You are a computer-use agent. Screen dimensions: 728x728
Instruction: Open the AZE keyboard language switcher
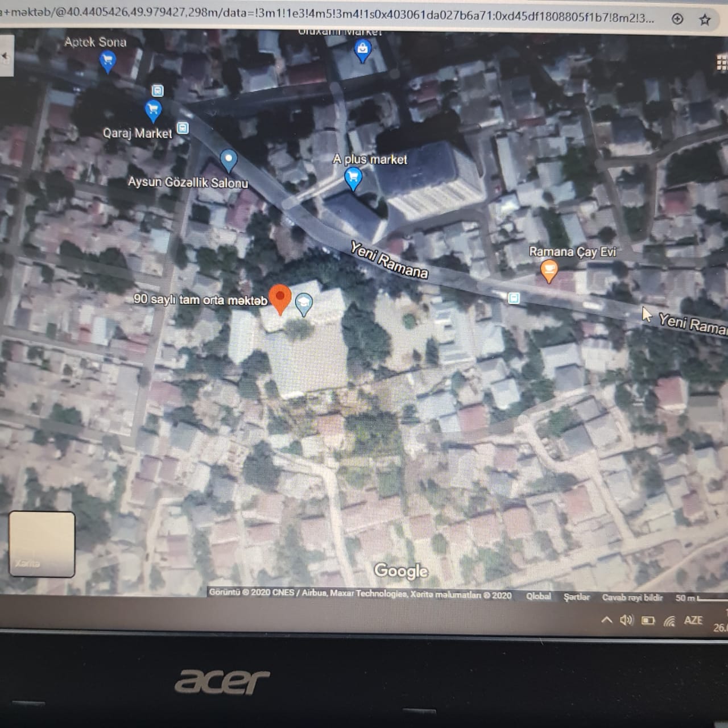coord(693,620)
